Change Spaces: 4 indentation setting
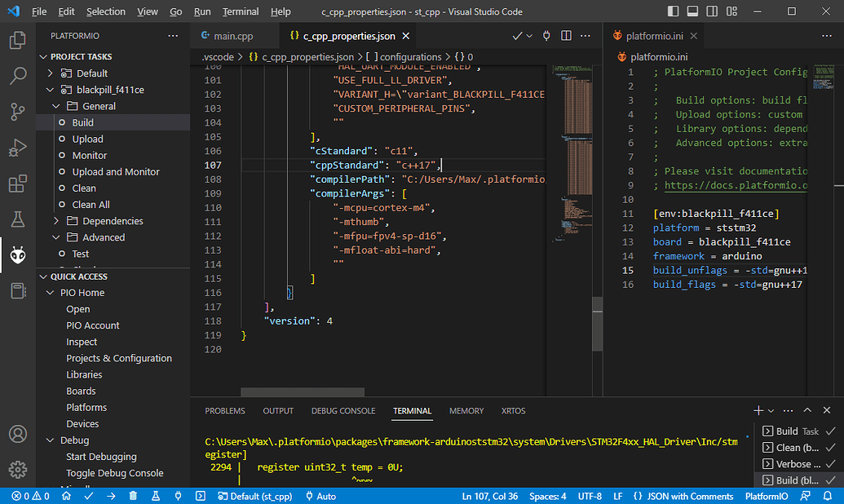The height and width of the screenshot is (504, 844). (x=547, y=496)
